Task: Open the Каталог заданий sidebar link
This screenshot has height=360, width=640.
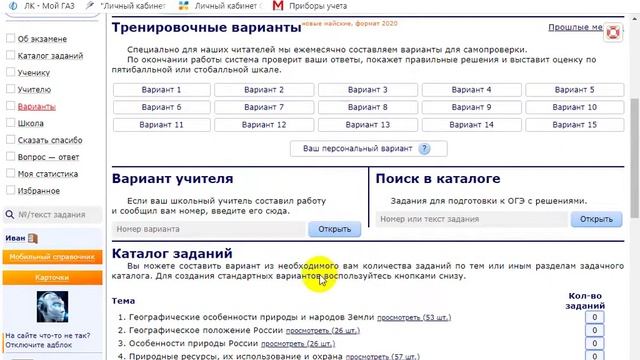Action: 50,56
